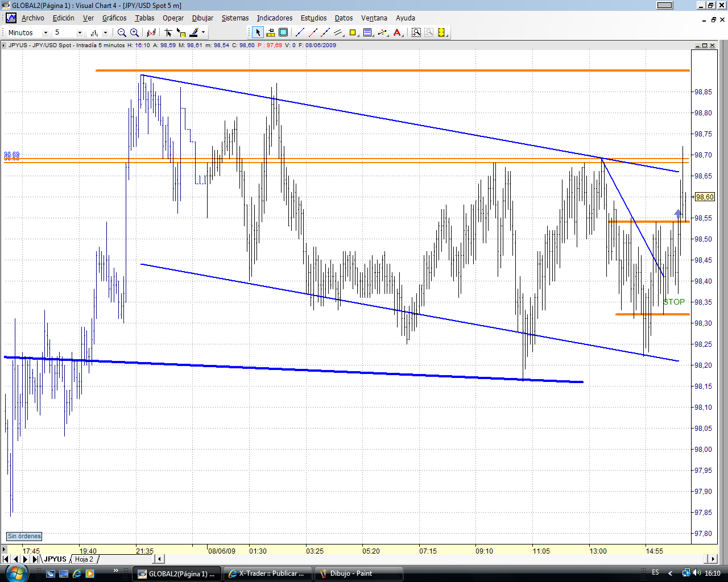Click the chart header JPYUS info text
This screenshot has width=728, height=582.
tap(172, 45)
